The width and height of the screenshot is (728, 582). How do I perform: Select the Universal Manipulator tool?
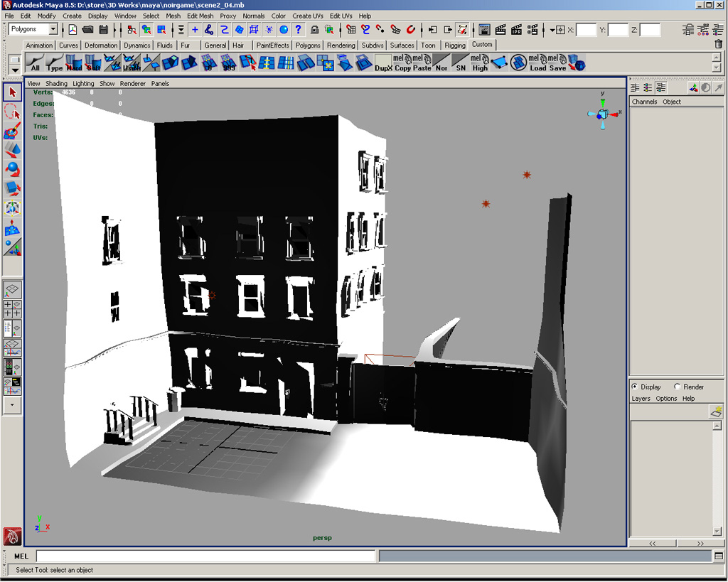(13, 208)
